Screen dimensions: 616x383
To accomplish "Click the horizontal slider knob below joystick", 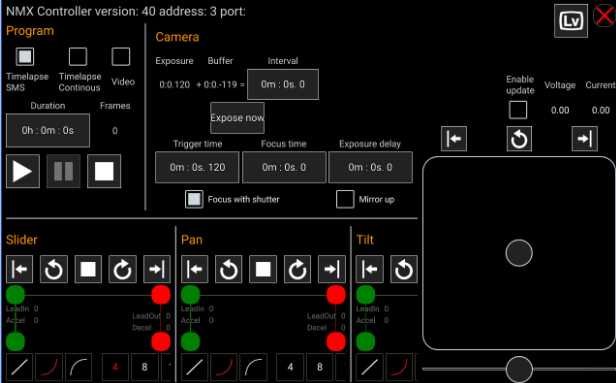I will coord(519,369).
